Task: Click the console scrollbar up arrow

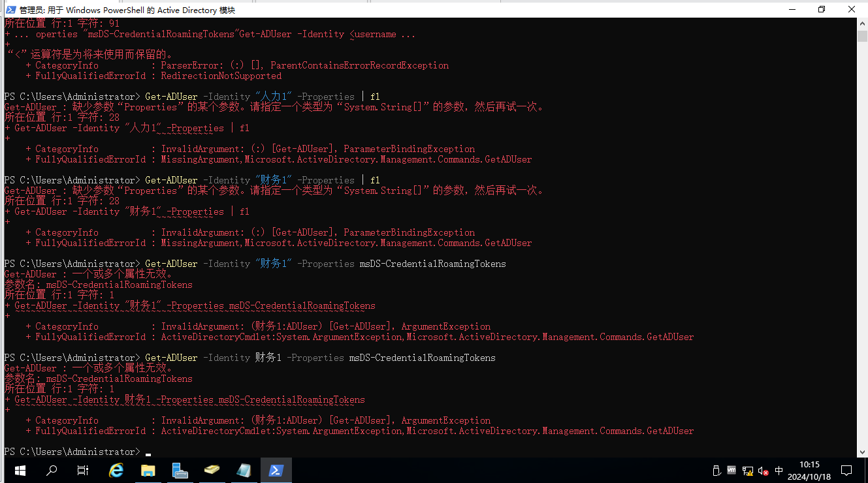Action: click(x=862, y=23)
